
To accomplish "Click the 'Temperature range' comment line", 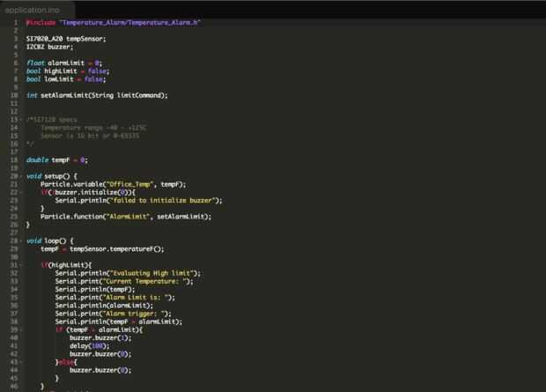I will 93,128.
